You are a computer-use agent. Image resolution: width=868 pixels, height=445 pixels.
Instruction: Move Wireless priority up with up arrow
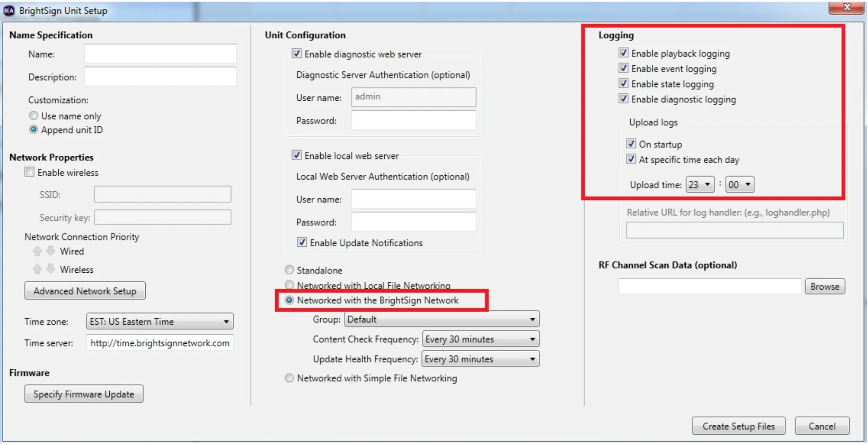38,269
